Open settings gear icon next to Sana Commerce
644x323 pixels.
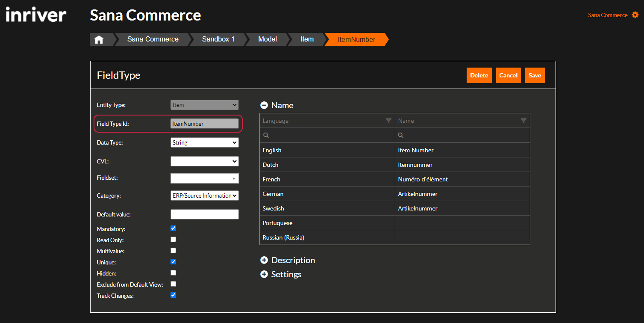click(x=635, y=15)
